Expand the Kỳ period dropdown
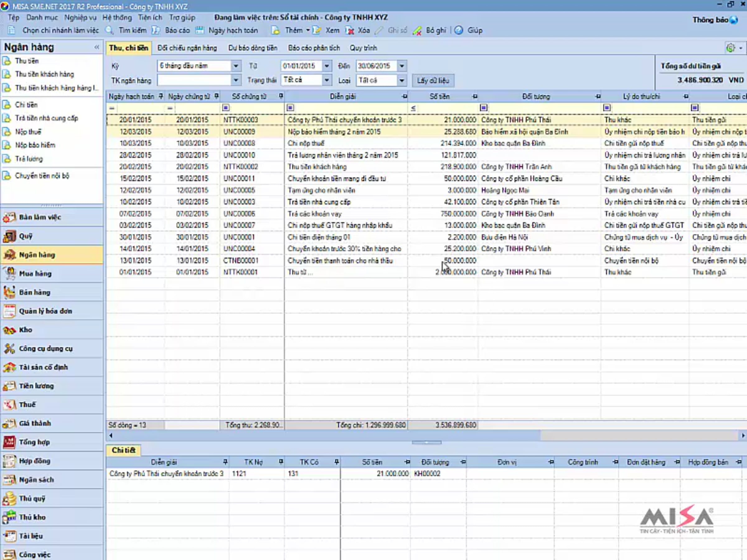 tap(236, 66)
